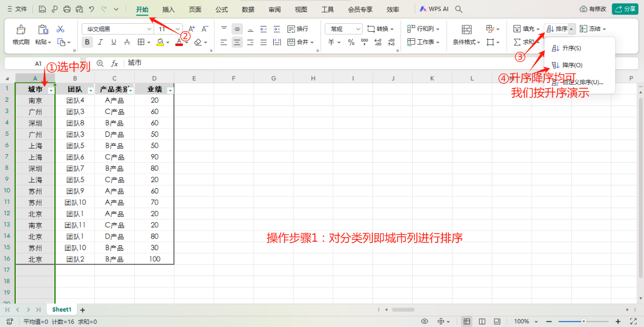The width and height of the screenshot is (644, 327).
Task: Toggle Bold formatting
Action: coord(87,42)
